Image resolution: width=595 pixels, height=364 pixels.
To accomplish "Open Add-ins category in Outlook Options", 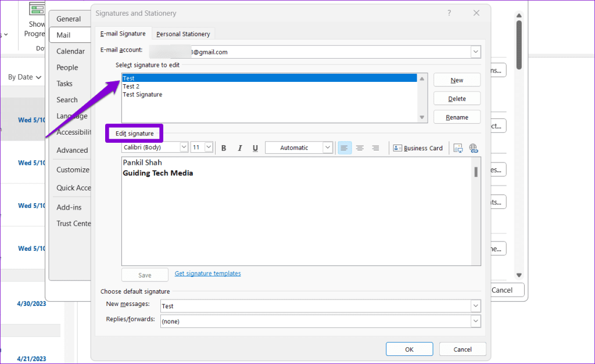I will (69, 207).
